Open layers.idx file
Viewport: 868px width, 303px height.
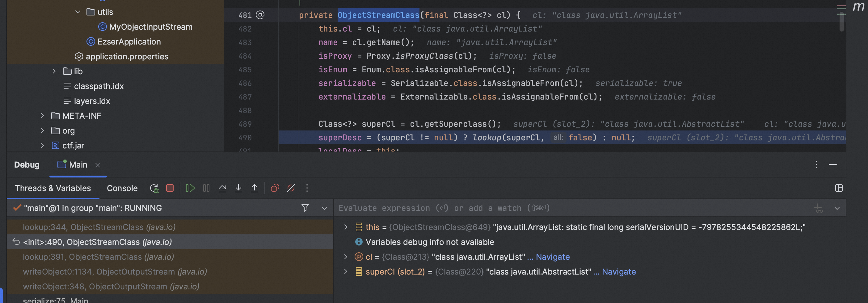point(92,101)
